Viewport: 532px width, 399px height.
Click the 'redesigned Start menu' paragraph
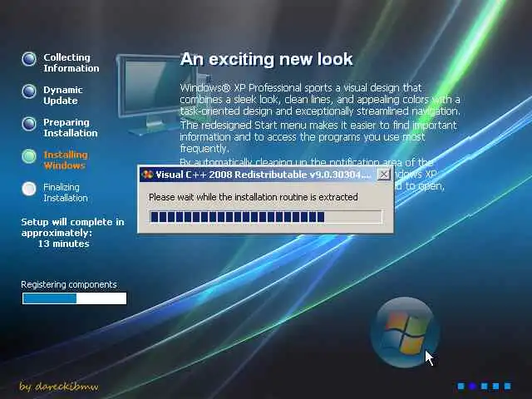[318, 136]
